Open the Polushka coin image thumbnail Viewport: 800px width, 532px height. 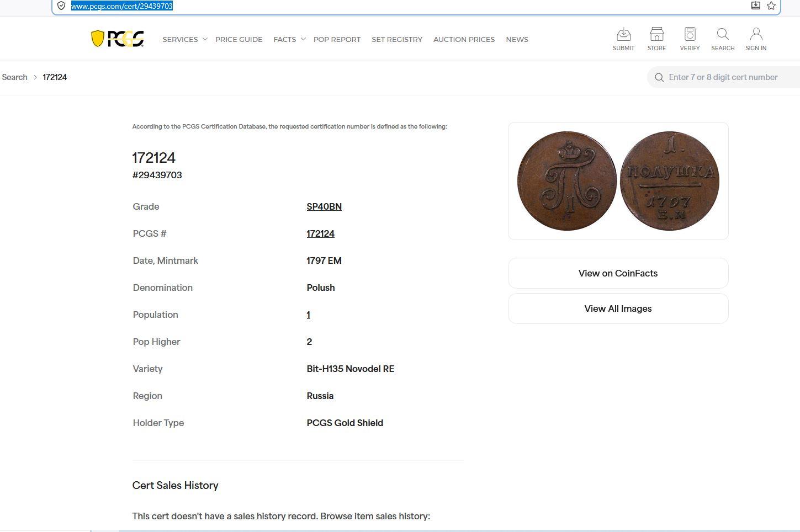(x=618, y=181)
